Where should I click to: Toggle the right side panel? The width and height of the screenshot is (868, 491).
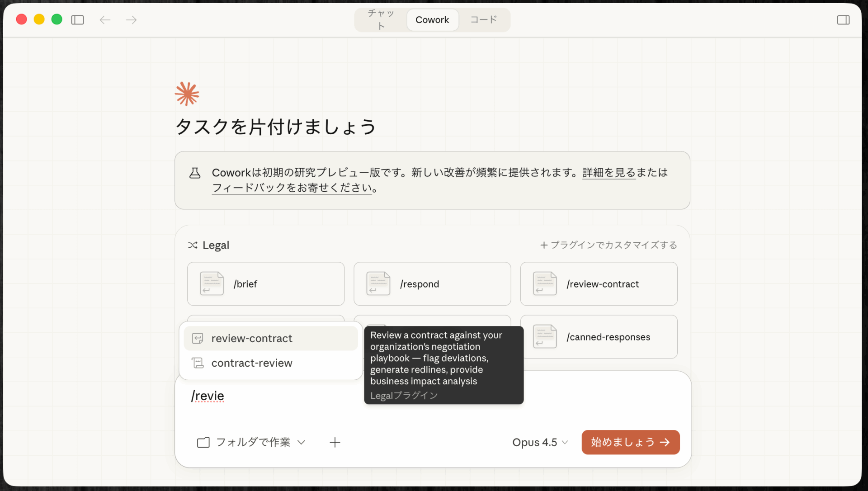[x=844, y=19]
